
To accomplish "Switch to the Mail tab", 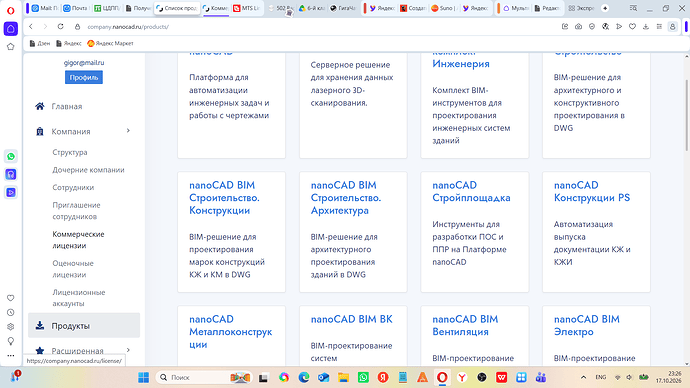I will [x=44, y=8].
